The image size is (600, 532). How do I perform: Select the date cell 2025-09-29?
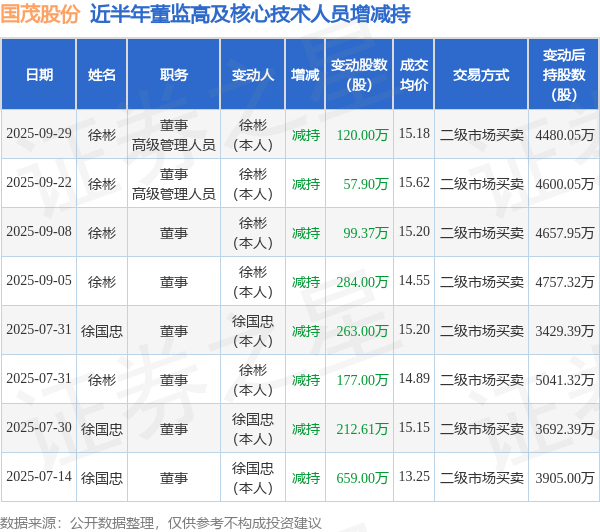click(39, 134)
